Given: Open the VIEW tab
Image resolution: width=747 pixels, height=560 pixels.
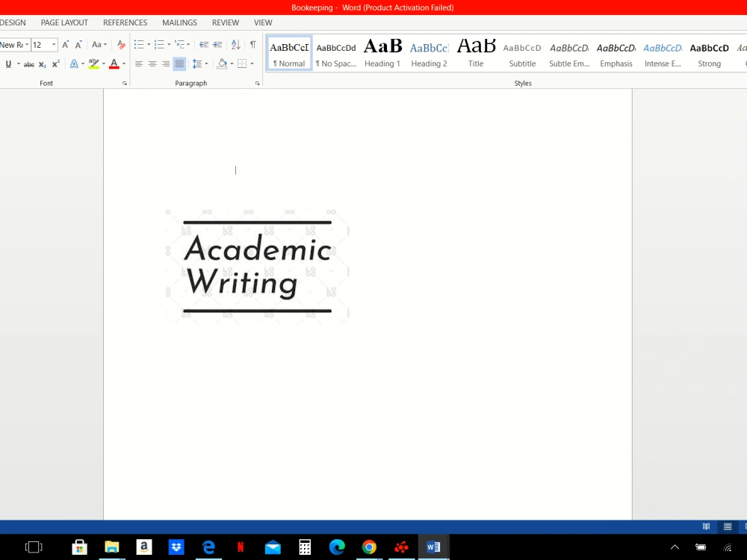Looking at the screenshot, I should coord(263,22).
